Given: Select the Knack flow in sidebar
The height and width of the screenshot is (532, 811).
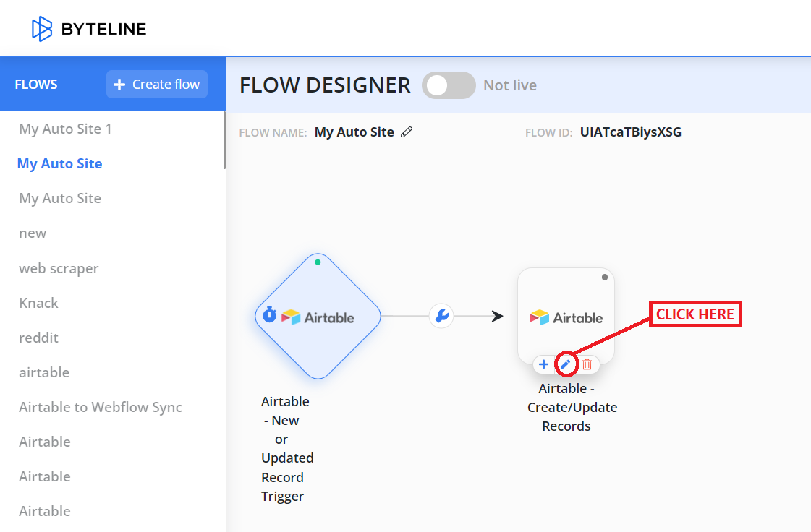Looking at the screenshot, I should (x=38, y=303).
